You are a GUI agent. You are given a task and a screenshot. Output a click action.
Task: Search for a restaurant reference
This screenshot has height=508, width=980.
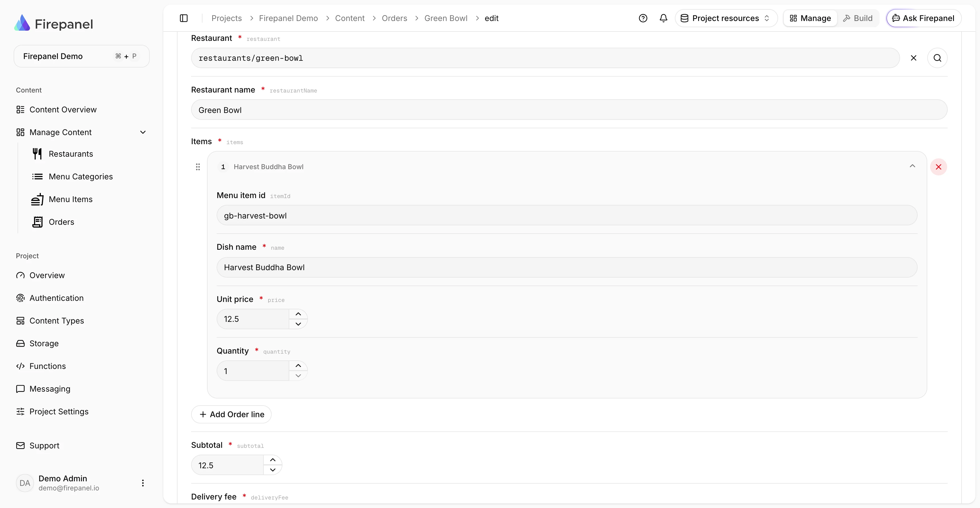coord(937,58)
